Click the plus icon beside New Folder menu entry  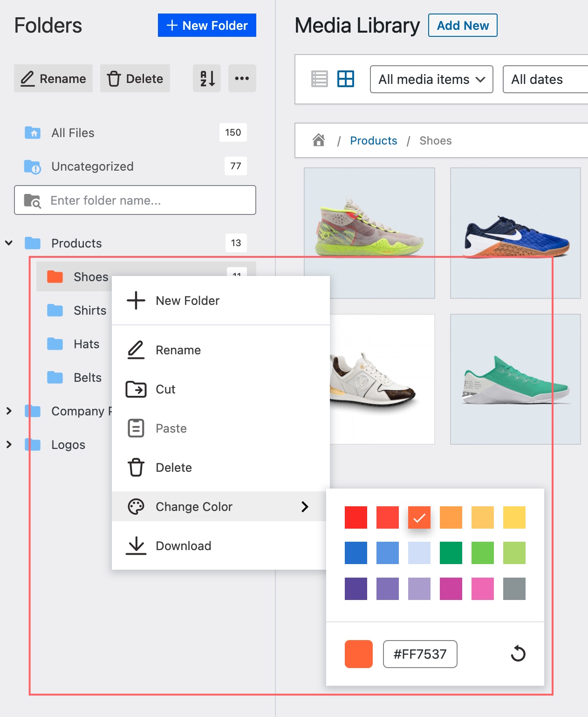pos(136,301)
